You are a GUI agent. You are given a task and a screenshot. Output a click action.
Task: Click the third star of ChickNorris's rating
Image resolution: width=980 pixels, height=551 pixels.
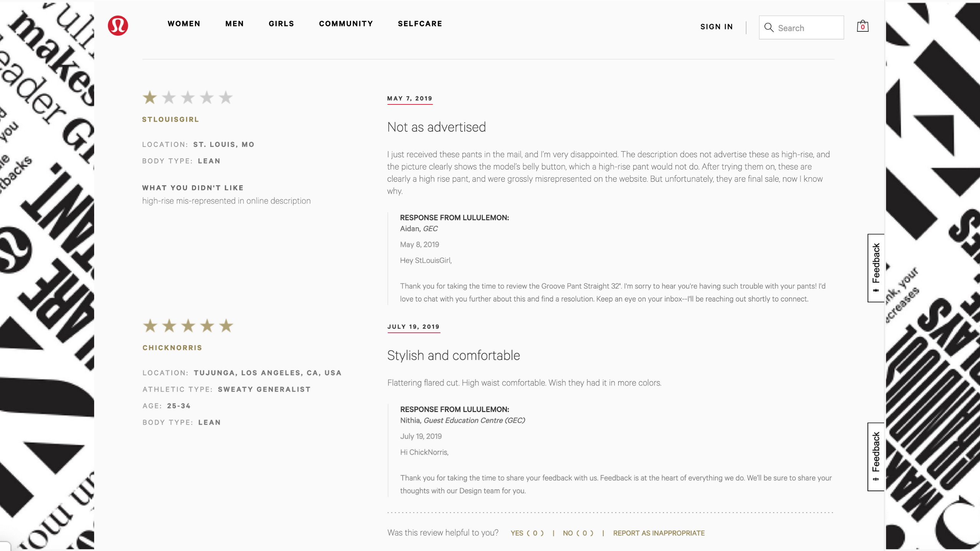188,326
